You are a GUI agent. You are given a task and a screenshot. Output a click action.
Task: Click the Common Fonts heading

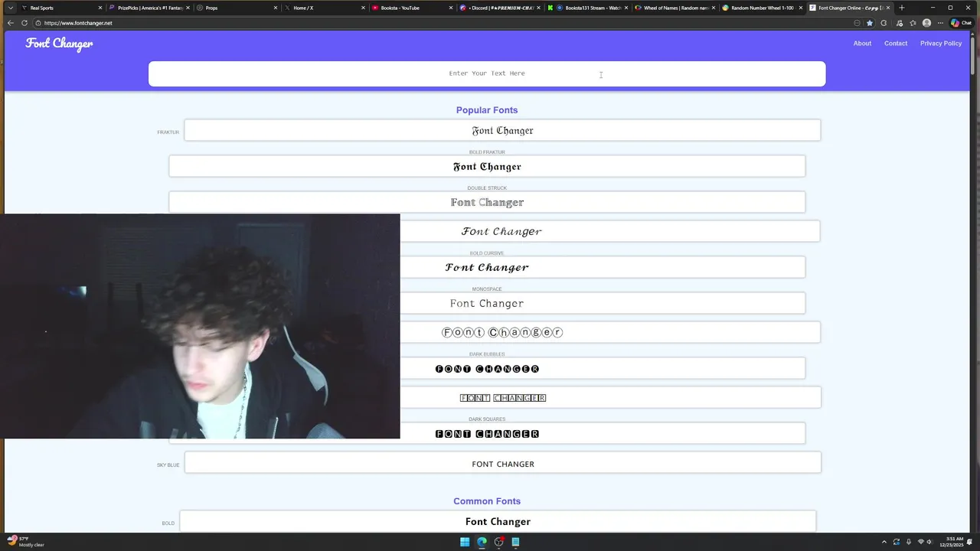[487, 501]
